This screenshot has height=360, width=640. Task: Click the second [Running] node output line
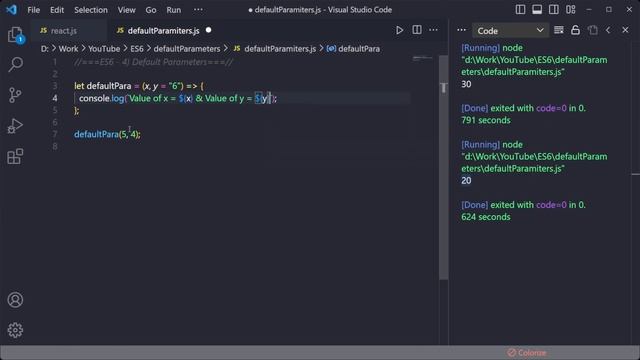pyautogui.click(x=492, y=144)
